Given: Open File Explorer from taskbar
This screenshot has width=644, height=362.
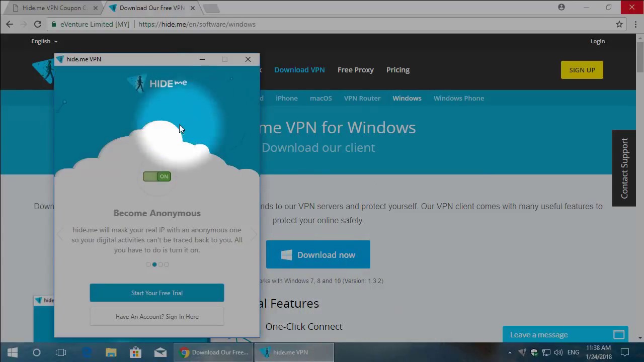Looking at the screenshot, I should pyautogui.click(x=111, y=352).
